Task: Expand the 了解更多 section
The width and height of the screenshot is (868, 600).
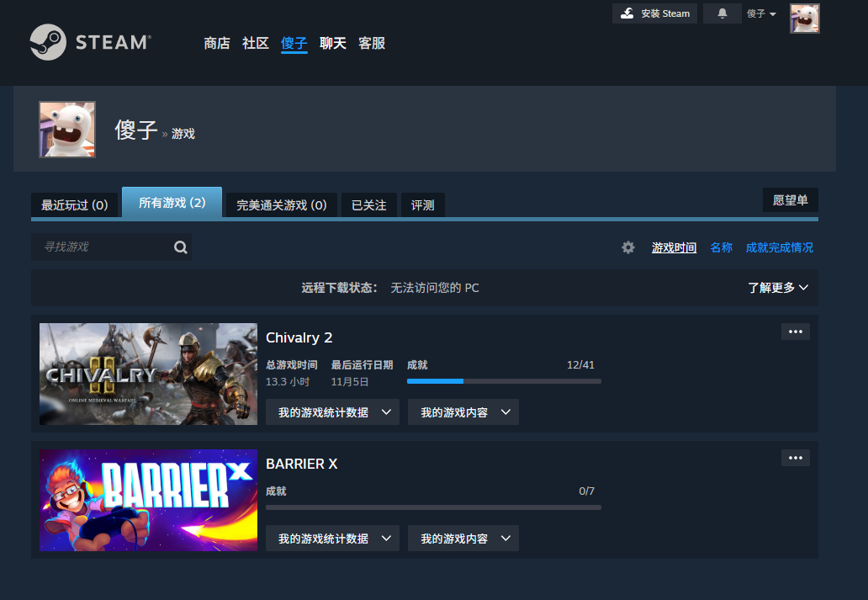Action: click(778, 288)
